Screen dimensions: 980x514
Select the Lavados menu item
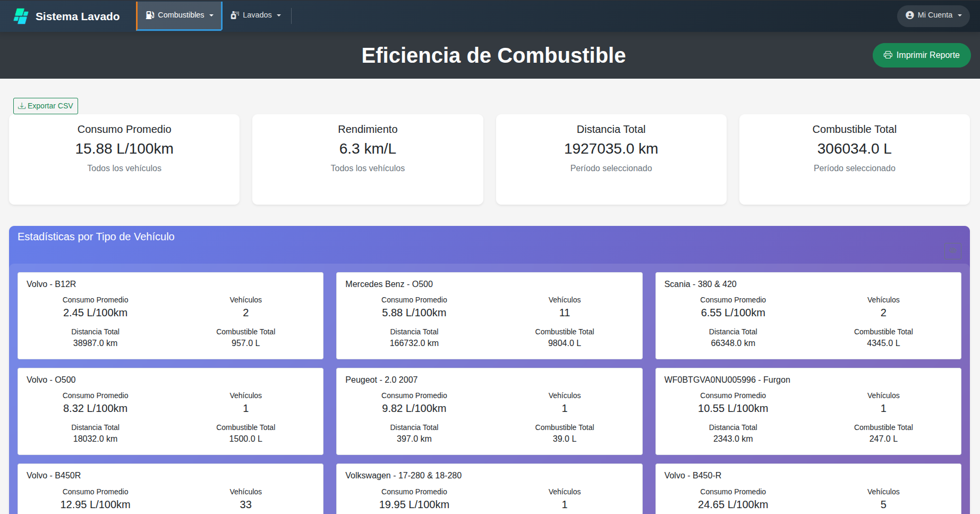256,15
